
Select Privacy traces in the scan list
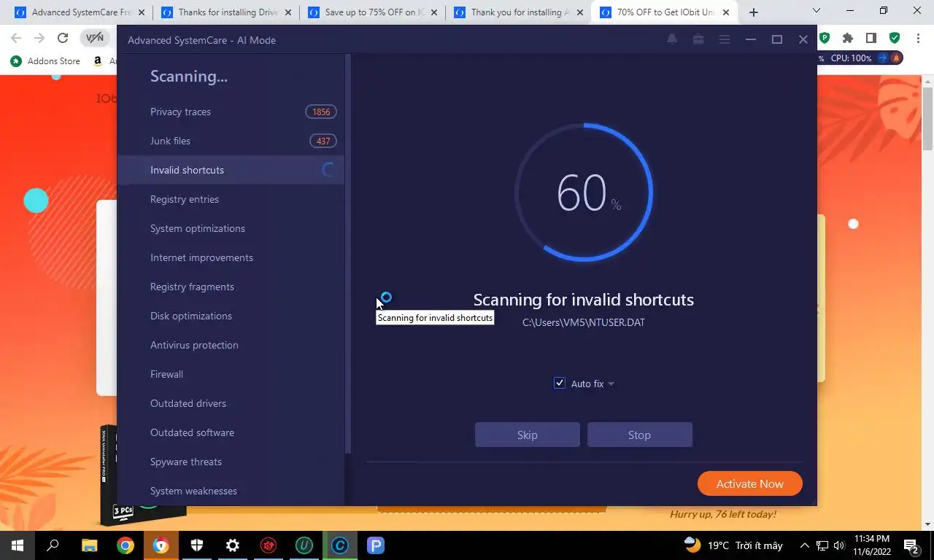(231, 112)
